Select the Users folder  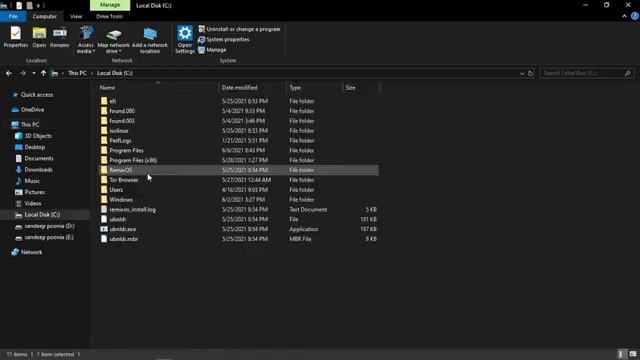point(116,190)
